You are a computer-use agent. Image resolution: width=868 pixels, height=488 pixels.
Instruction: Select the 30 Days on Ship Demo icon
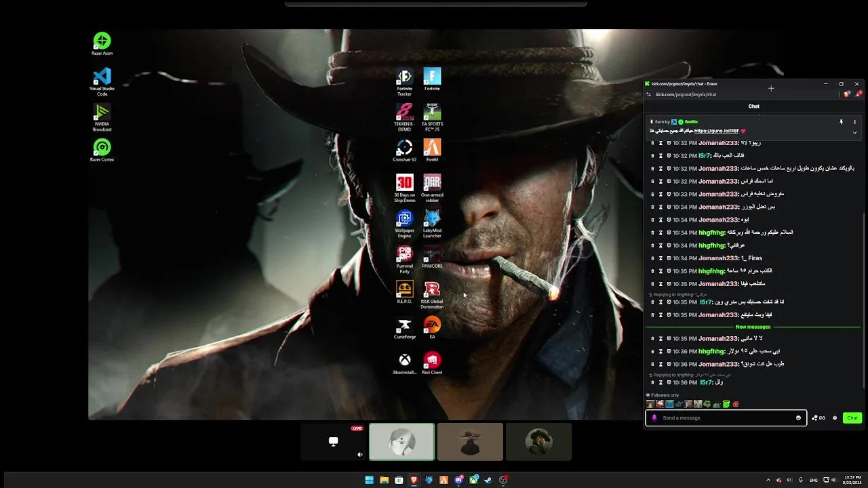pos(405,188)
